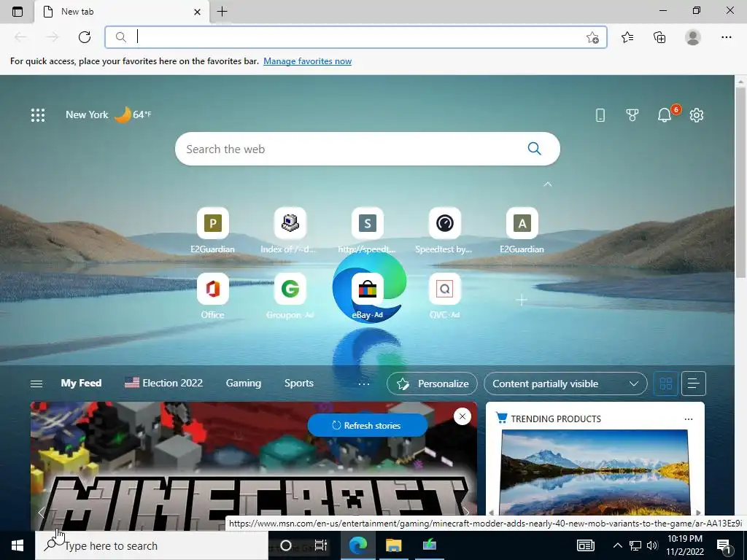The height and width of the screenshot is (560, 747).
Task: Select the Election 2022 tab
Action: tap(164, 383)
